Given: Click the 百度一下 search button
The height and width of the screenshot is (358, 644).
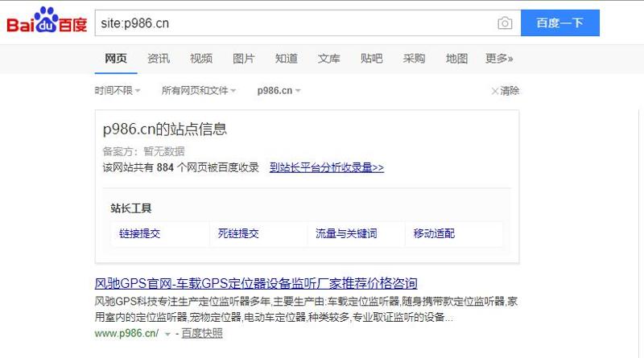Looking at the screenshot, I should click(x=559, y=23).
